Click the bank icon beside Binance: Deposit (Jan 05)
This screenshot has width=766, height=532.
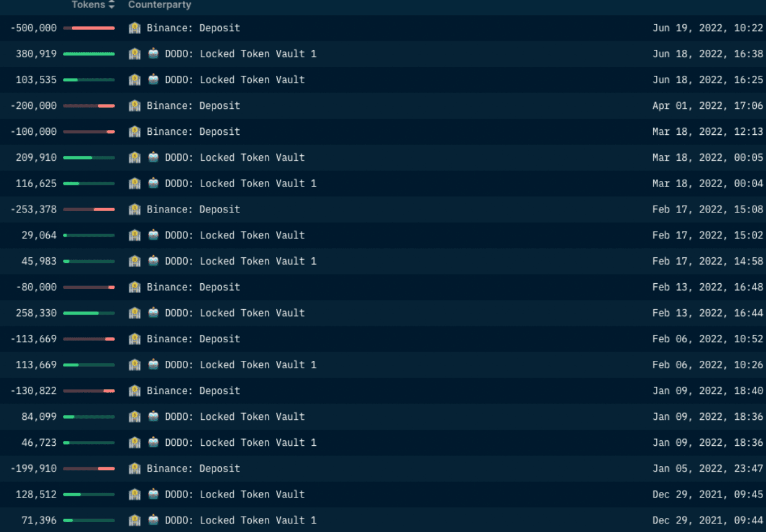[x=134, y=468]
